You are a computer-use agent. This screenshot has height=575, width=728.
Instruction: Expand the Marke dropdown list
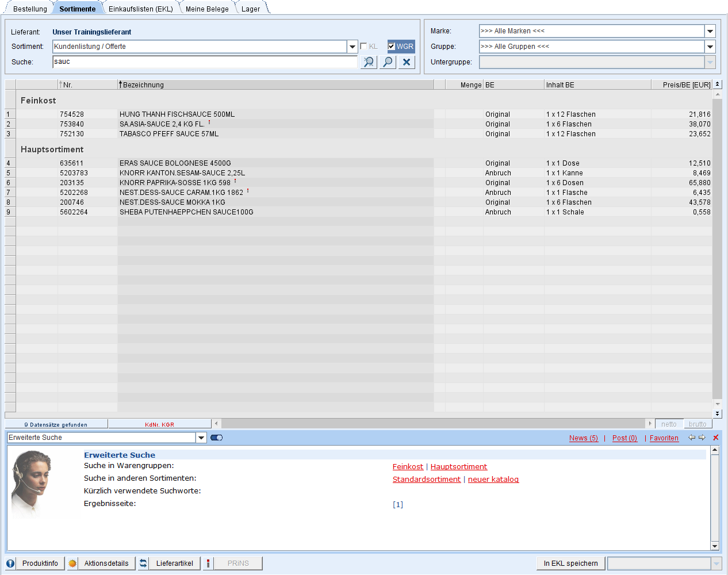[710, 31]
